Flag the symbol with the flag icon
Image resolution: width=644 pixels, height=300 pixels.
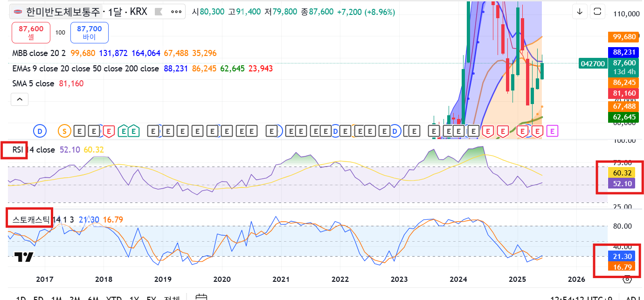pyautogui.click(x=158, y=12)
